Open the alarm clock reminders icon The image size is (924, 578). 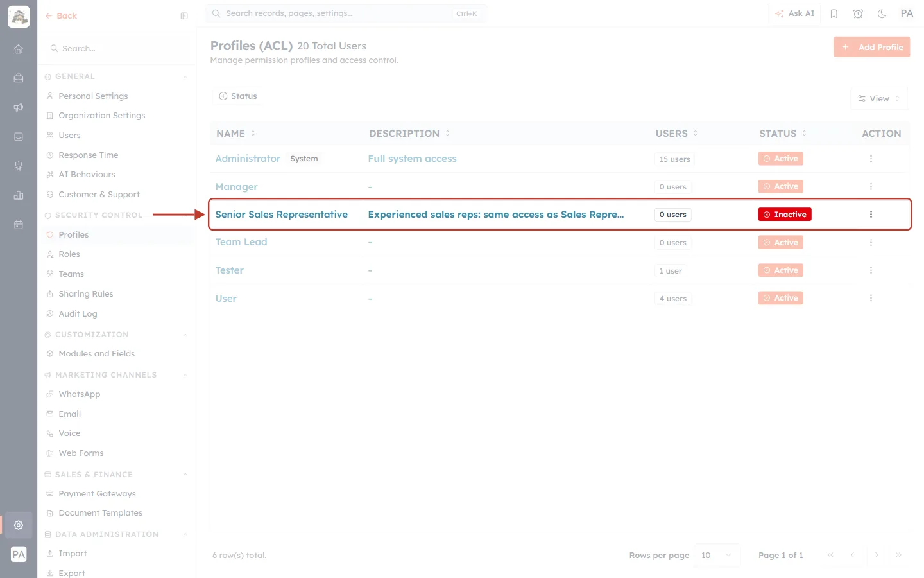[858, 13]
